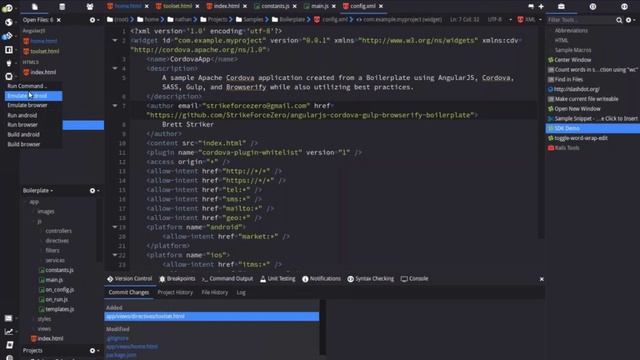The width and height of the screenshot is (640, 360).
Task: Choose Build browser menu entry
Action: tap(33, 144)
